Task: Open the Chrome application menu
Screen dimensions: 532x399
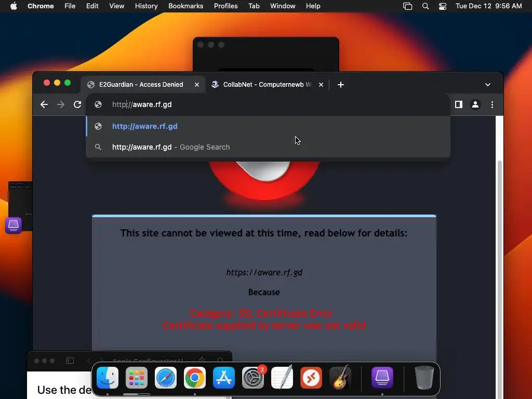Action: [41, 6]
